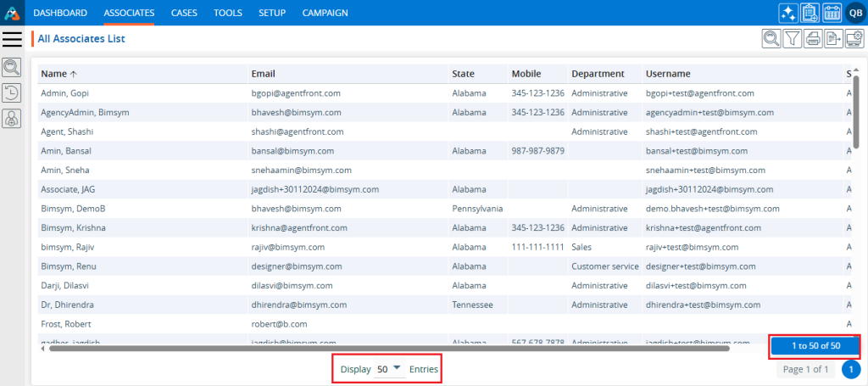
Task: Open the monitor gear settings icon
Action: (853, 38)
